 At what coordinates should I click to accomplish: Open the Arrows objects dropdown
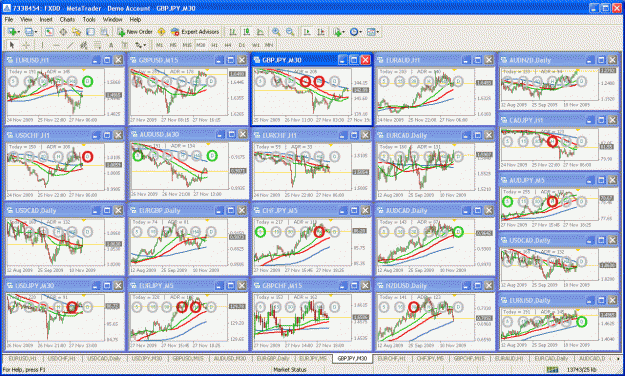point(140,45)
